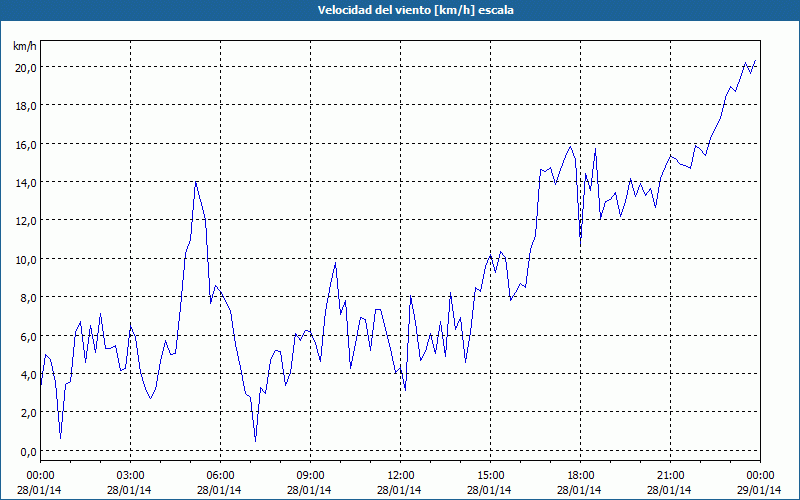Click the chart title 'Velocidad del viento [km/h] escala'

click(x=415, y=10)
